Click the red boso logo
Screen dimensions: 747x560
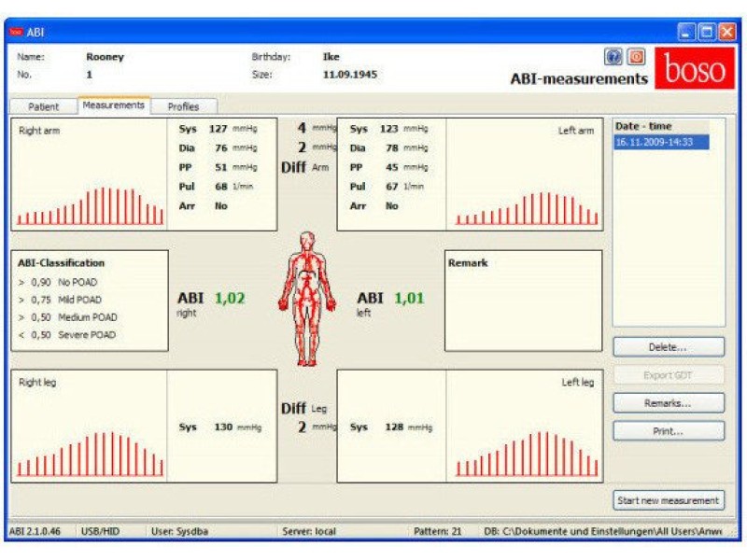695,70
